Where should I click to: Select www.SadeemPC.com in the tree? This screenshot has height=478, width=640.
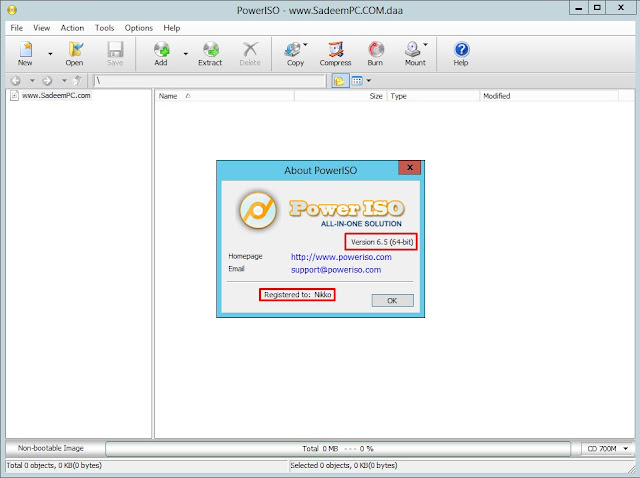(x=56, y=96)
